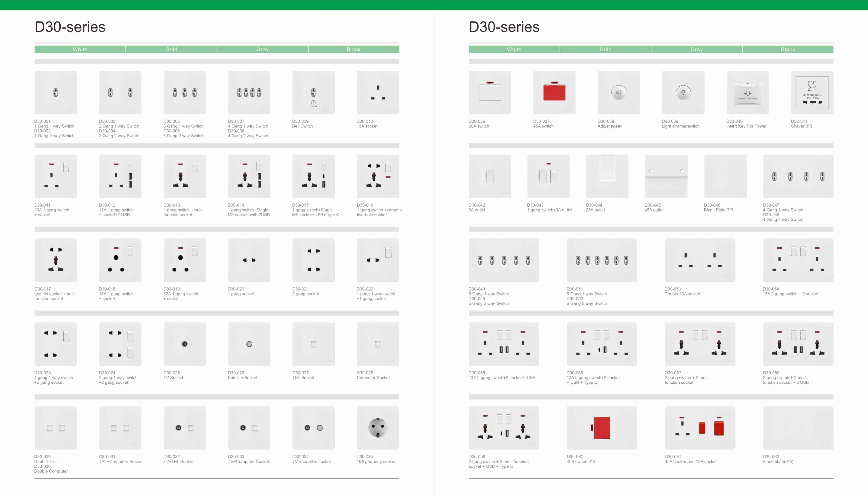The height and width of the screenshot is (495, 868).
Task: Click the D30-021 2 gang socket image
Action: pyautogui.click(x=313, y=260)
